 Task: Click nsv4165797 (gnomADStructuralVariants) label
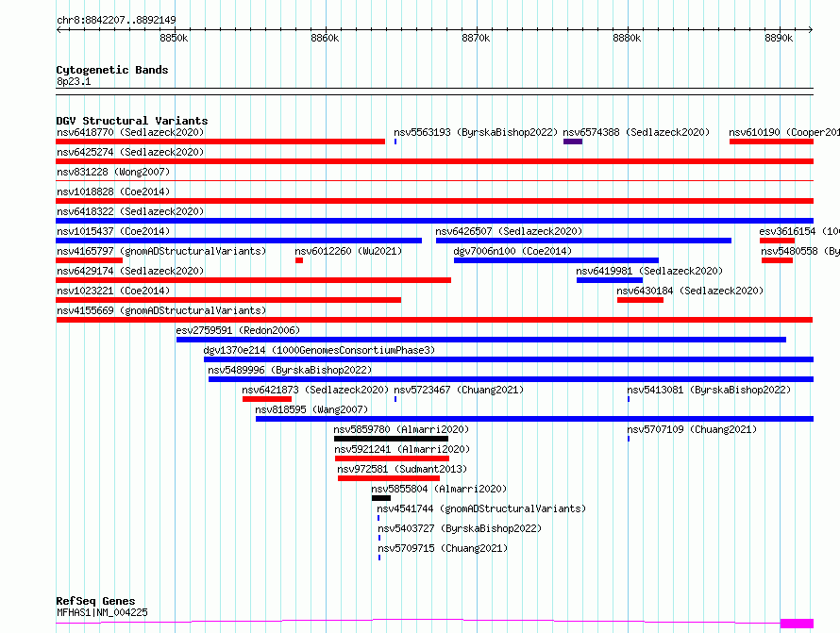(x=161, y=251)
